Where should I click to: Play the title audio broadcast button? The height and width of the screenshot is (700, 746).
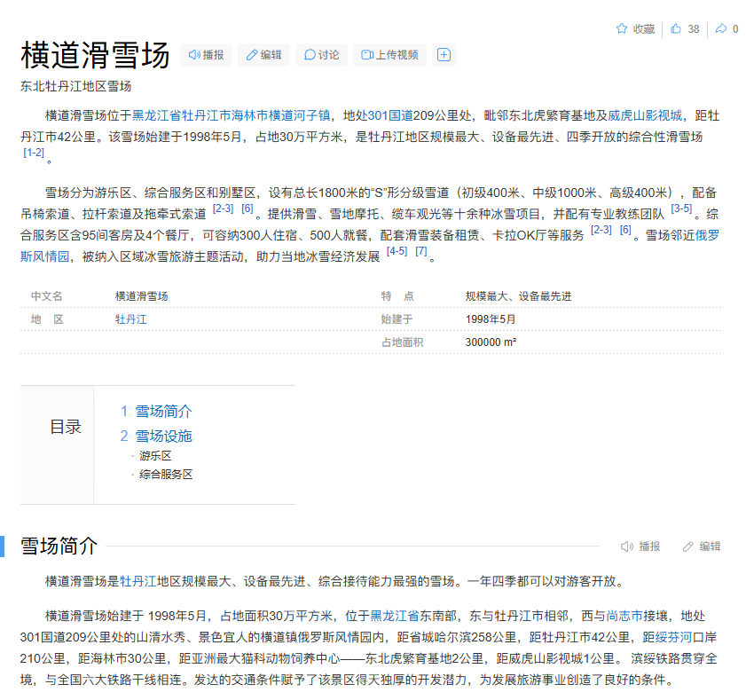coord(206,55)
